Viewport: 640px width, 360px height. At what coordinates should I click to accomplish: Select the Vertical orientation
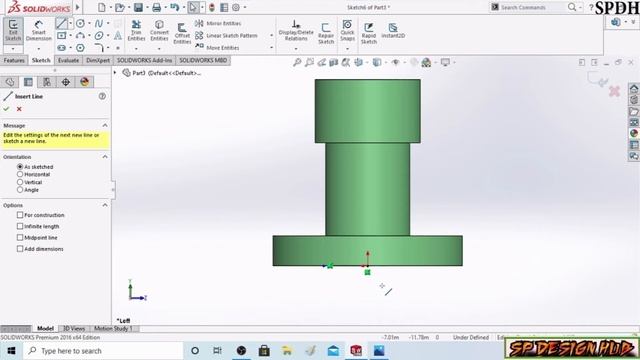20,182
